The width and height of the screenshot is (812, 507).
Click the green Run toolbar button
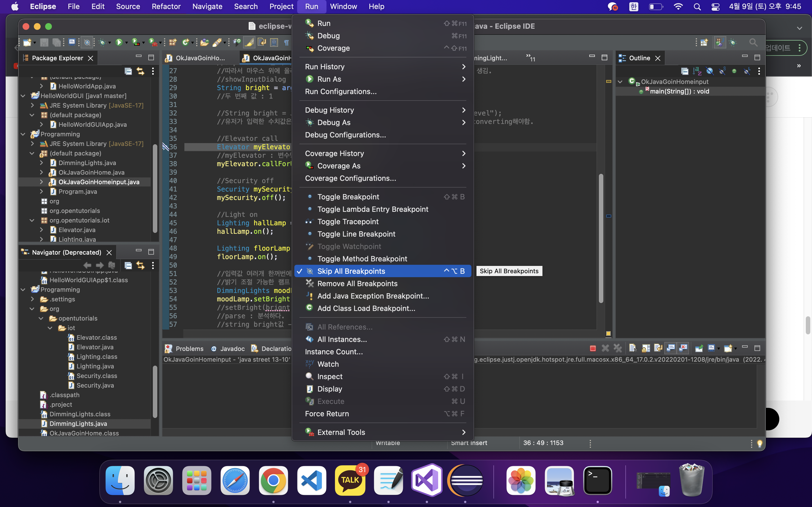click(119, 42)
